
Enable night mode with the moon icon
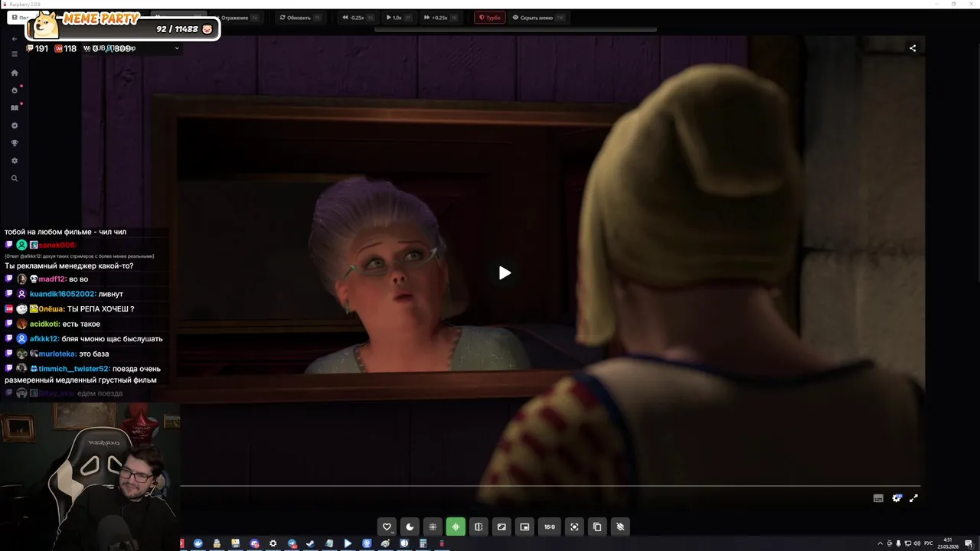(x=410, y=527)
